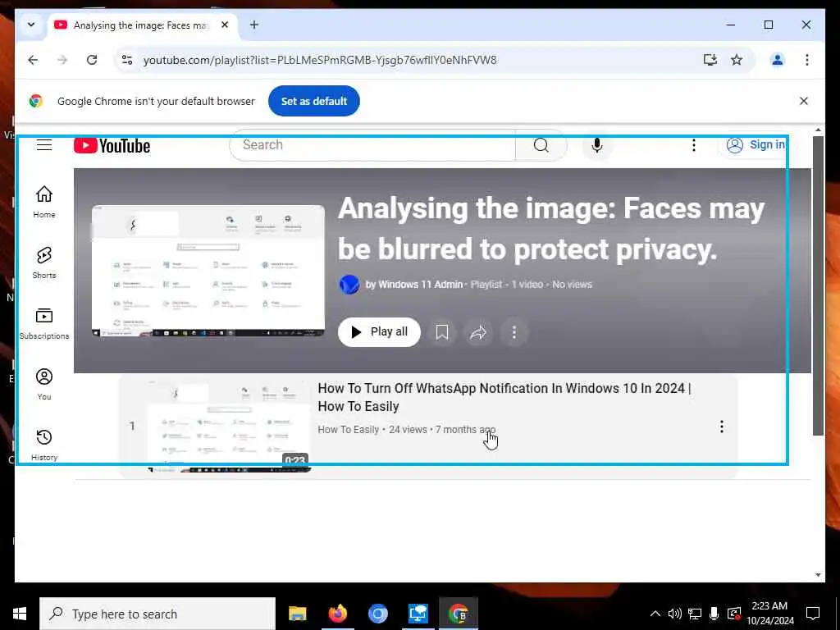Start voice search with microphone icon
The image size is (840, 630).
(x=597, y=145)
